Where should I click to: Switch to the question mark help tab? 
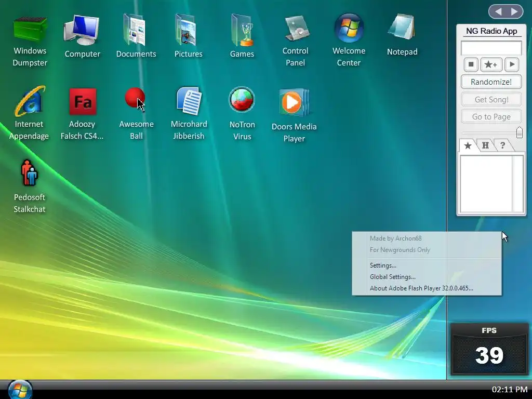[x=502, y=145]
